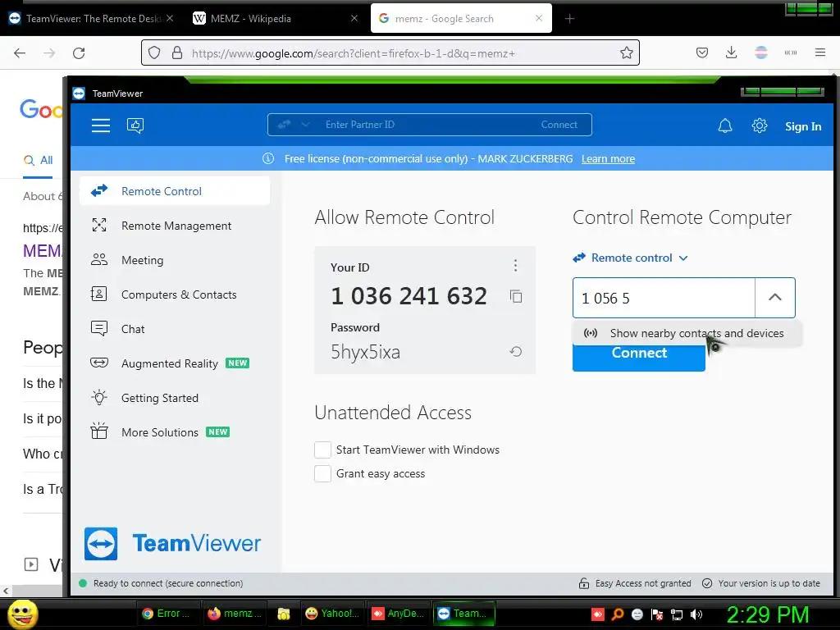Click the Learn more link
The height and width of the screenshot is (630, 840).
click(x=608, y=158)
